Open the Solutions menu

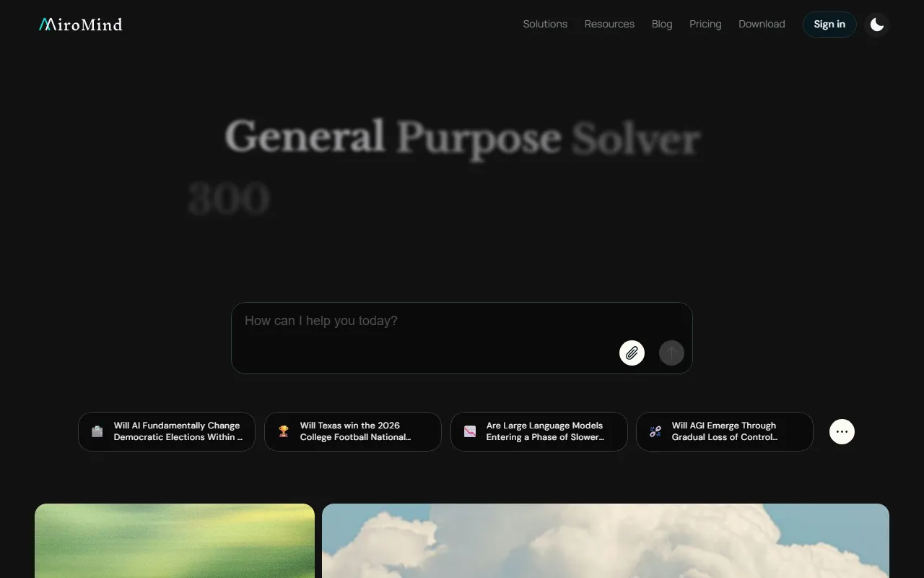545,24
